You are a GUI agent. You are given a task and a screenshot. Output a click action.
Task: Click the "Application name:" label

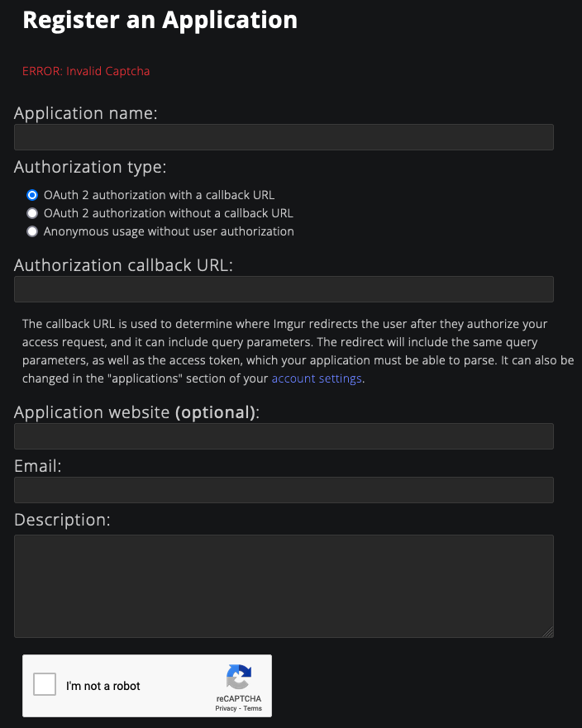click(85, 113)
